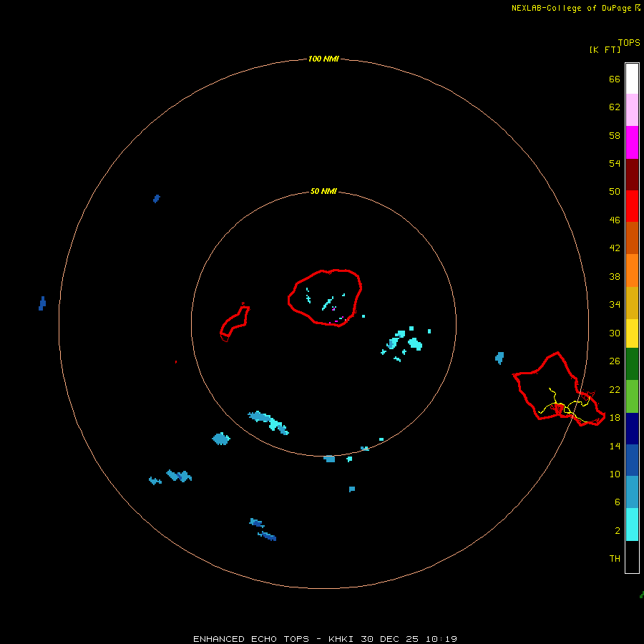Click the gold swatch between 34 and 38
Image resolution: width=644 pixels, height=644 pixels.
pos(632,303)
